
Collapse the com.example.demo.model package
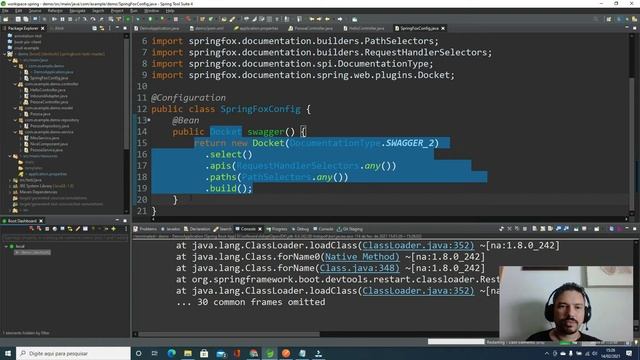pyautogui.click(x=16, y=108)
